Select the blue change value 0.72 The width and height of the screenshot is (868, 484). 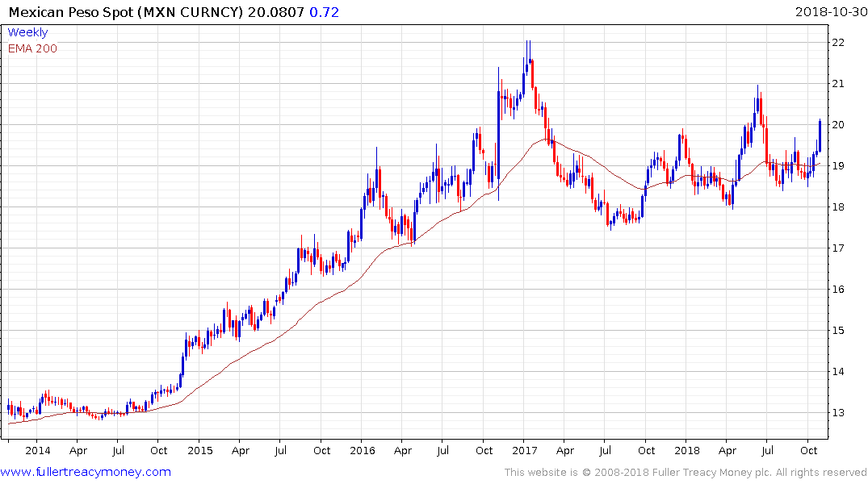pos(324,12)
